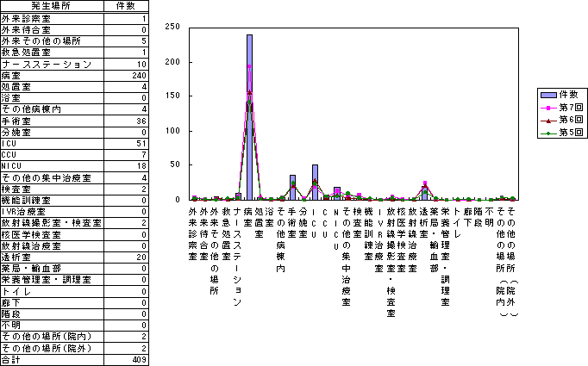Image resolution: width=588 pixels, height=366 pixels.
Task: Click the blue 件数 legend swatch
Action: (547, 93)
